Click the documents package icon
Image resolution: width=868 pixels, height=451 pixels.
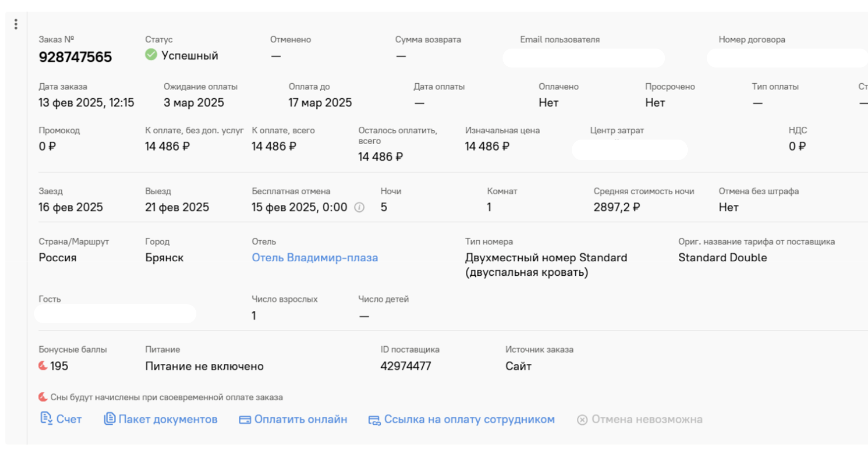click(x=110, y=419)
